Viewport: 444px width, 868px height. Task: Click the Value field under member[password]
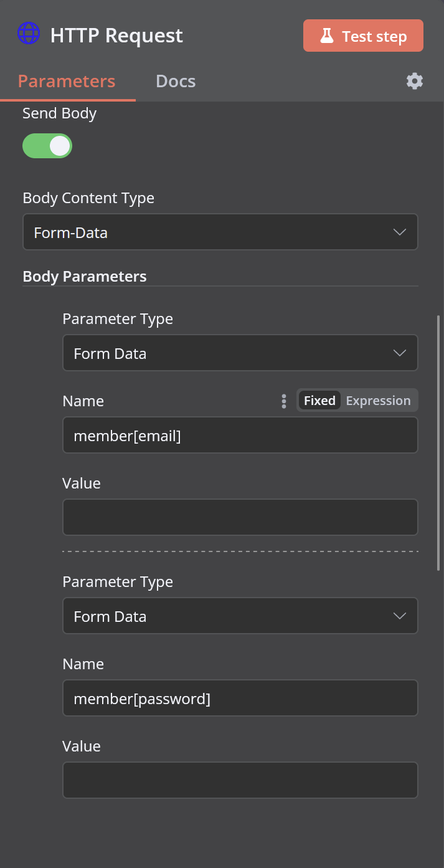pos(240,780)
